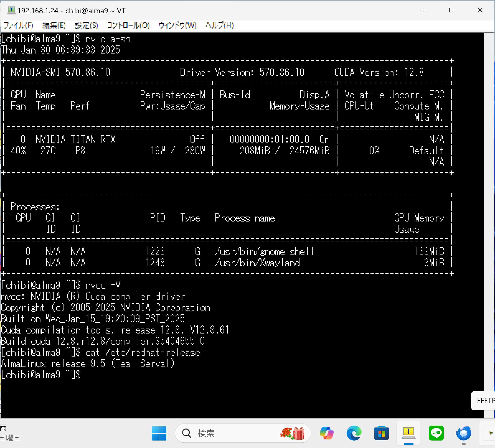Open the Windows Start menu

(159, 433)
